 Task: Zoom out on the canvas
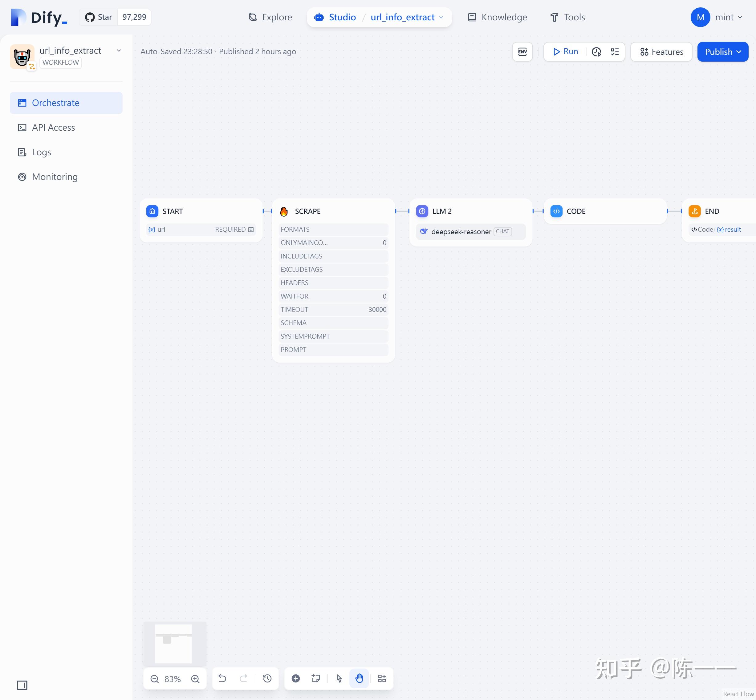(155, 679)
